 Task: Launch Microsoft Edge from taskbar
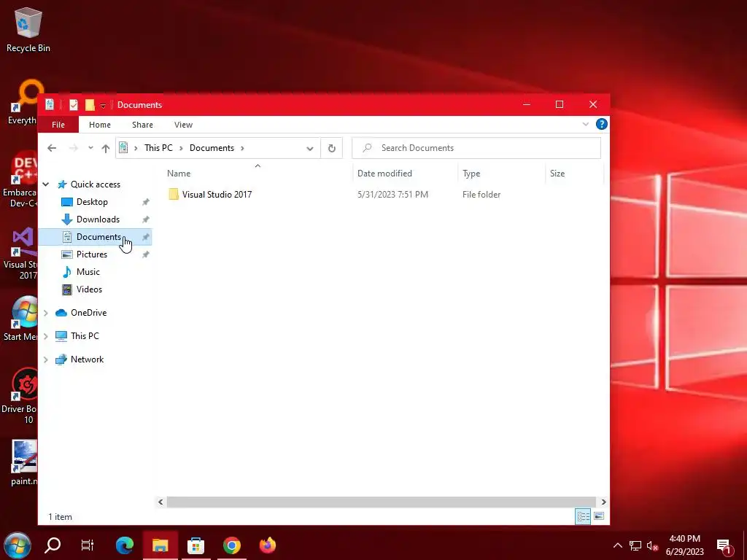point(125,545)
